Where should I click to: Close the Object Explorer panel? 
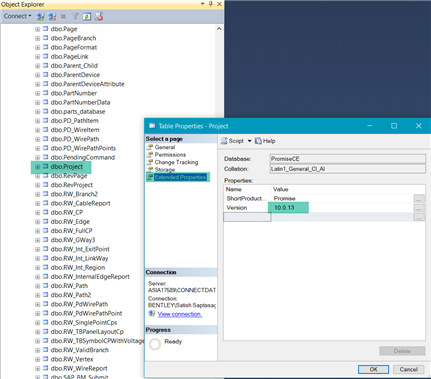coord(219,4)
